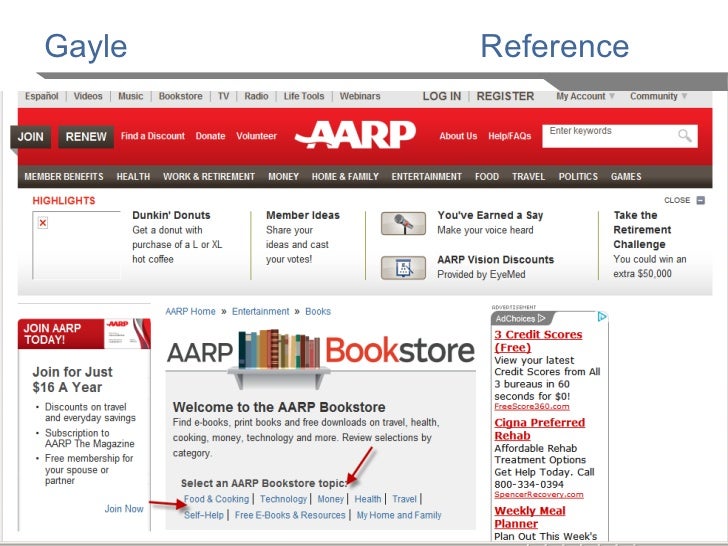This screenshot has height=546, width=728.
Task: Open the GAMES menu
Action: pyautogui.click(x=626, y=177)
